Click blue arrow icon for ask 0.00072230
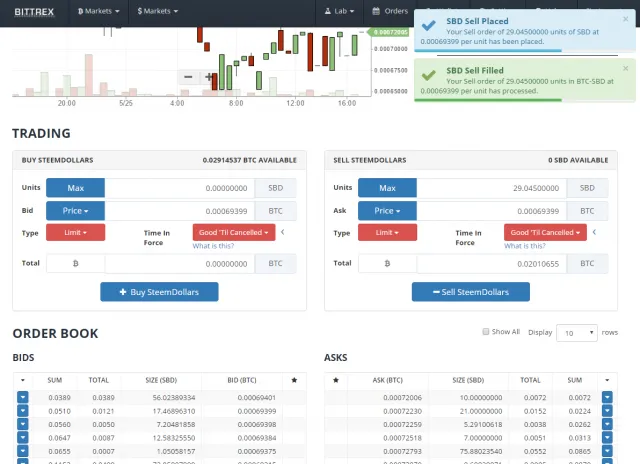This screenshot has width=640, height=464. point(607,411)
